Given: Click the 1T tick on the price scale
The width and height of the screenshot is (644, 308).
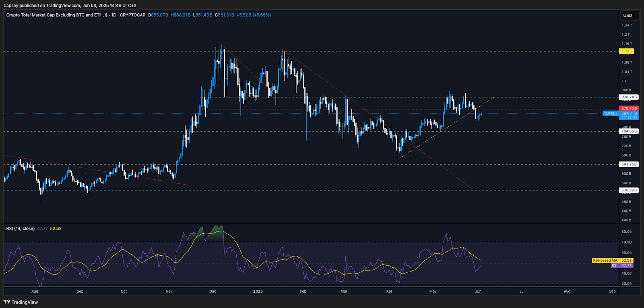Looking at the screenshot, I should 624,81.
